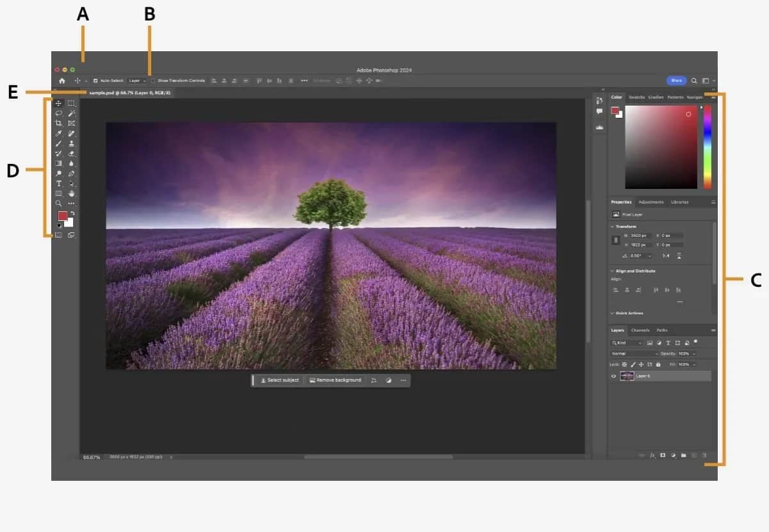The image size is (769, 532).
Task: Open the Swatches tab
Action: pos(636,97)
